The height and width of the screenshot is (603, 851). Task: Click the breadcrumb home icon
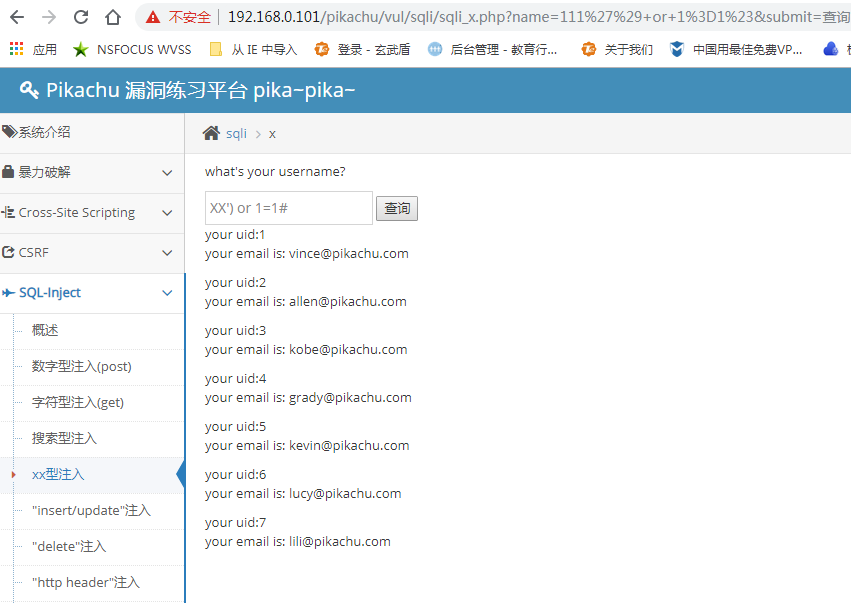[x=211, y=133]
